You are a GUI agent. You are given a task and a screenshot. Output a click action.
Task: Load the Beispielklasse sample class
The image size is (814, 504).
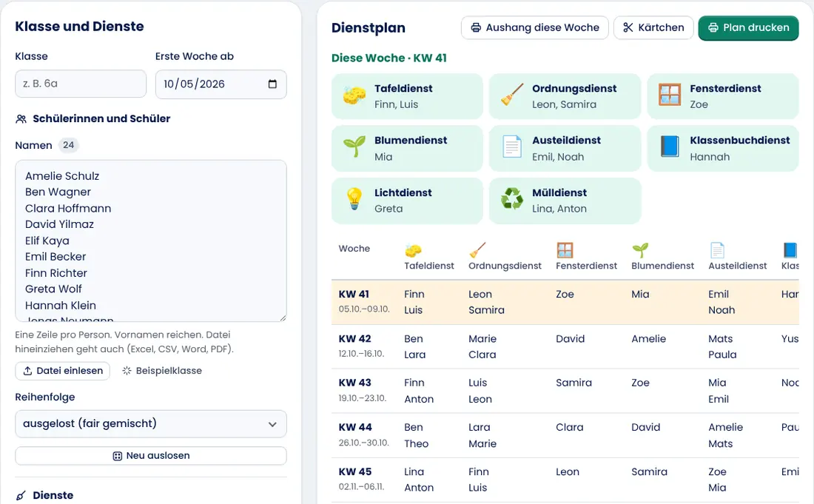click(x=162, y=371)
